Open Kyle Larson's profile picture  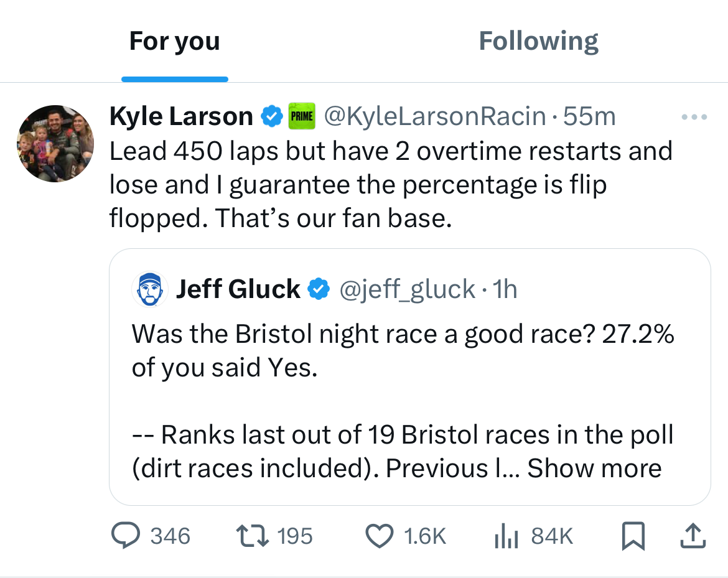click(55, 144)
